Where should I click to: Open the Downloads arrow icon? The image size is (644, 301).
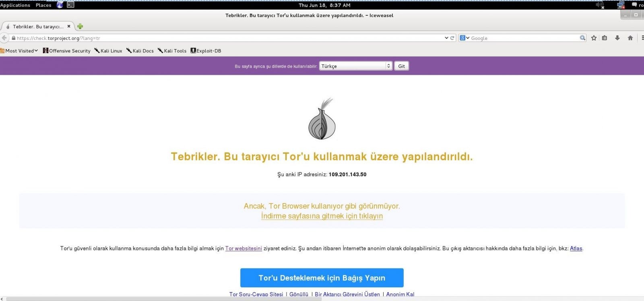617,38
